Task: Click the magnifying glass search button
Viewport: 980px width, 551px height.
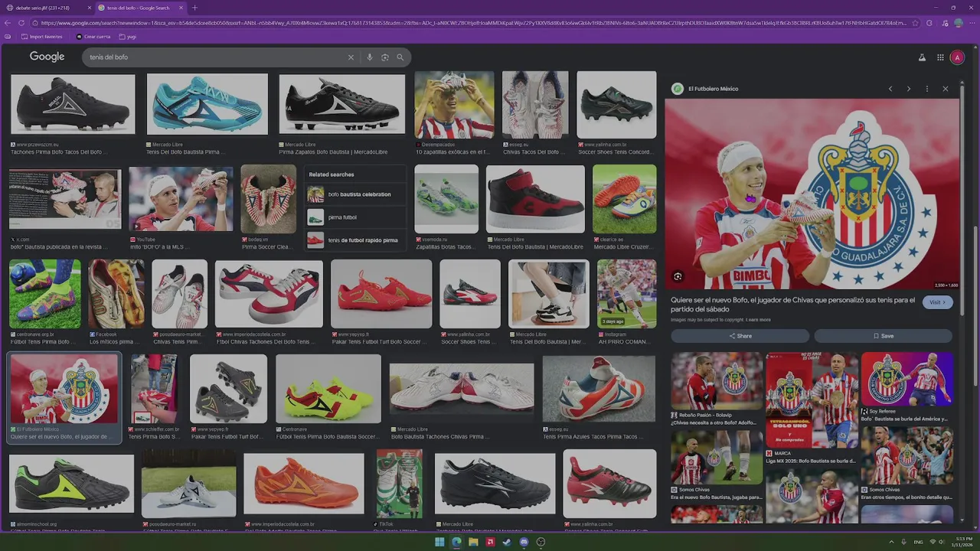Action: click(400, 57)
